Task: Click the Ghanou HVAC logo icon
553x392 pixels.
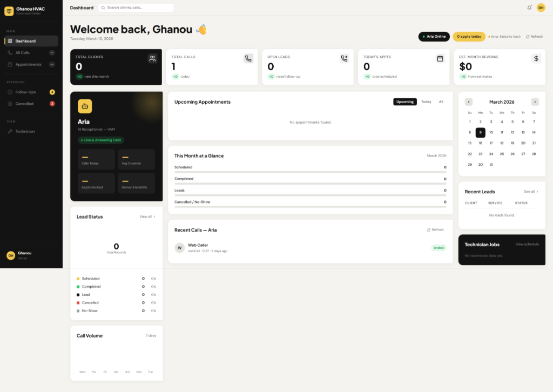Action: coord(9,10)
